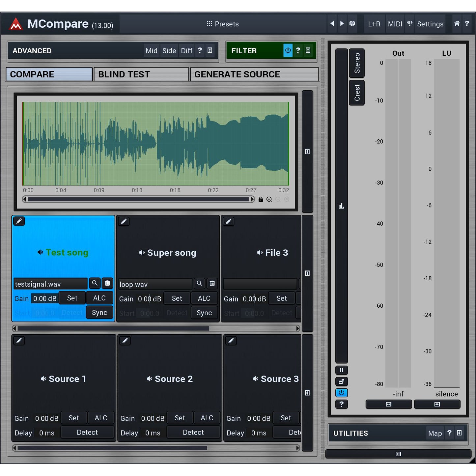
Task: Click the zoom-in magnifier under the waveform
Action: click(269, 199)
